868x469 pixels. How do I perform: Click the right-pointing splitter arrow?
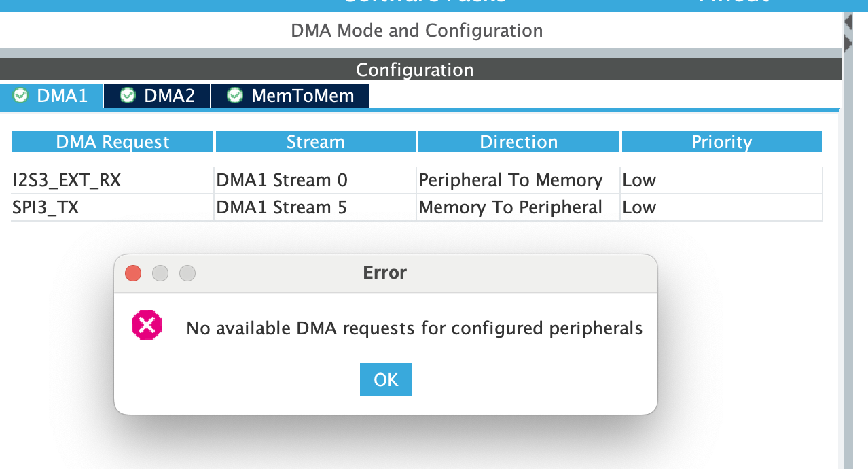(848, 44)
